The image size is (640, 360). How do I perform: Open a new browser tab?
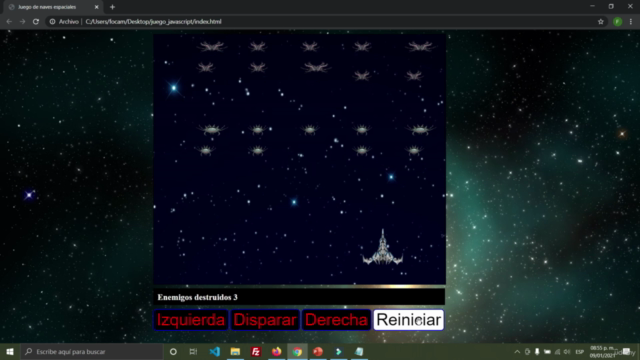112,7
